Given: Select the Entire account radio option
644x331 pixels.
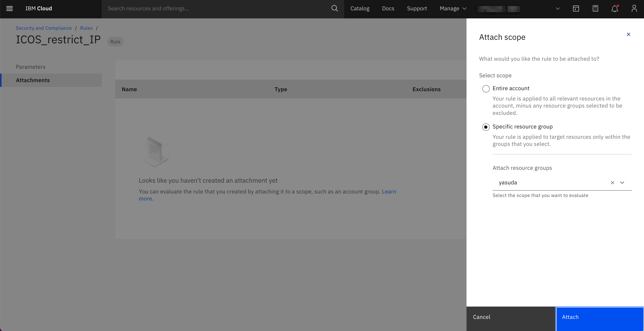Looking at the screenshot, I should pyautogui.click(x=486, y=89).
